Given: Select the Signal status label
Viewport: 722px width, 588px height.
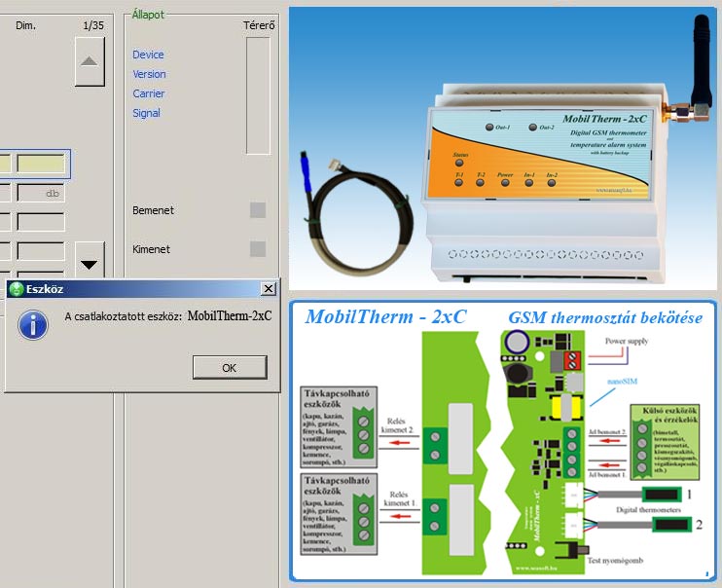Looking at the screenshot, I should coord(146,113).
